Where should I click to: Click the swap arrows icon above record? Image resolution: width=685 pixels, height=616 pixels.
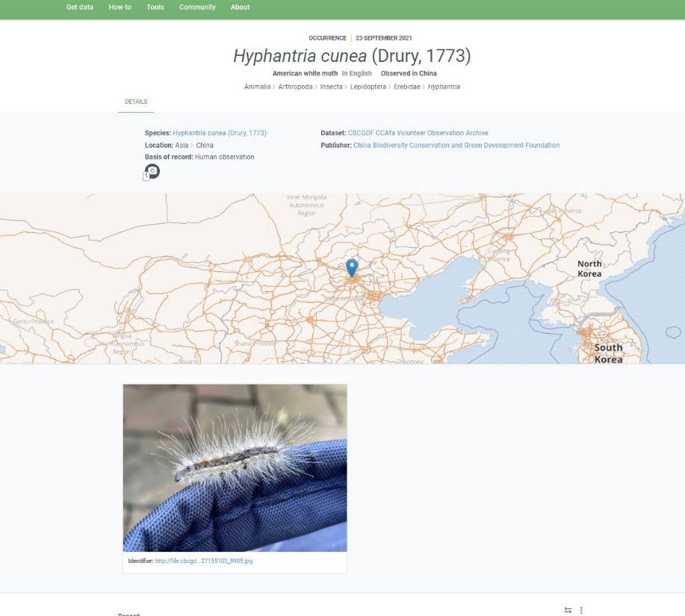pos(568,610)
